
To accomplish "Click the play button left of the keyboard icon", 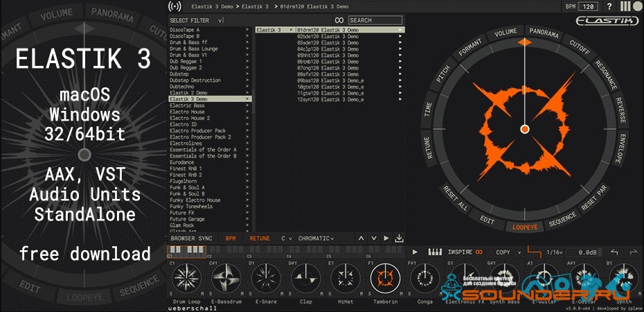I will pos(415,252).
